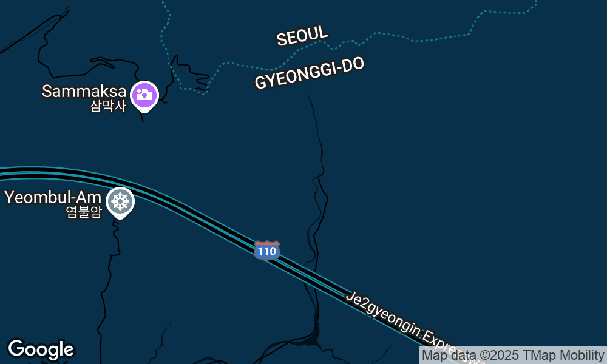Click the Korean label 염불암
Screen dimensions: 607x364
(x=84, y=212)
